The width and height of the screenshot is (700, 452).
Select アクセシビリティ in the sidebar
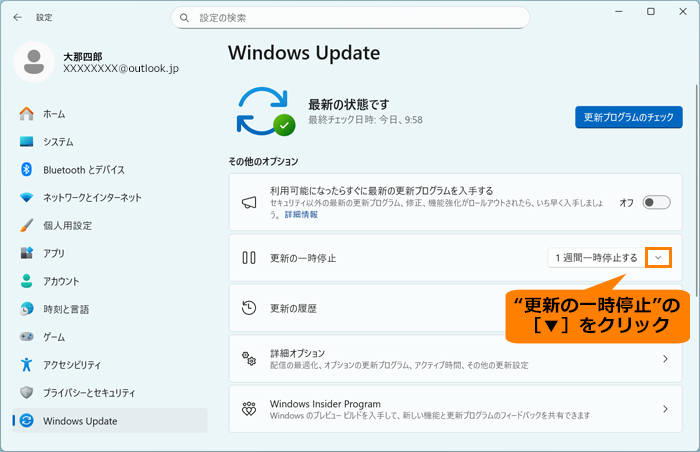pos(110,364)
